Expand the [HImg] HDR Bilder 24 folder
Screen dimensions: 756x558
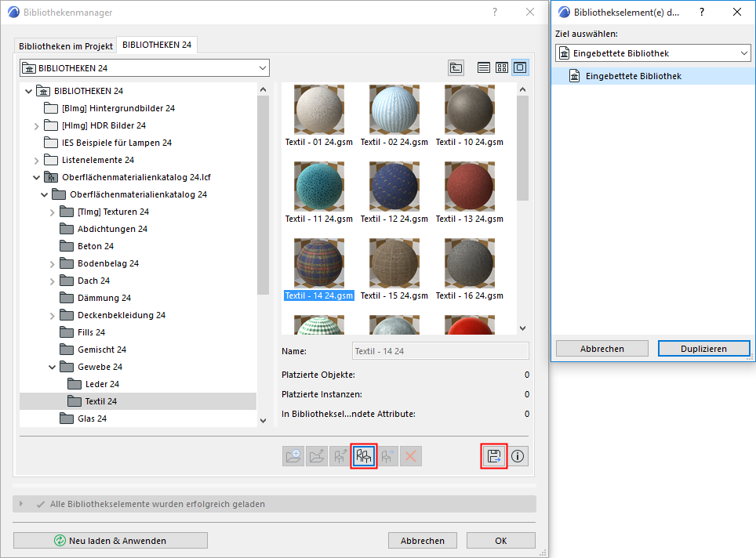37,126
